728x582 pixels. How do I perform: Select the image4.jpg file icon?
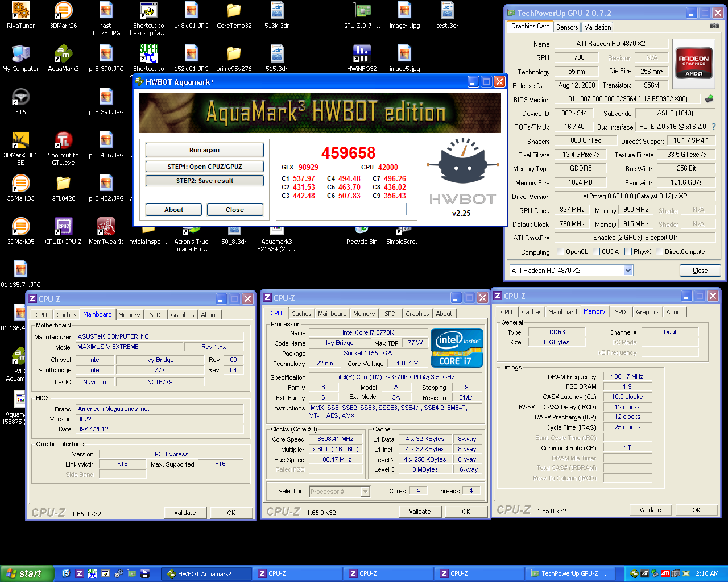pyautogui.click(x=404, y=15)
